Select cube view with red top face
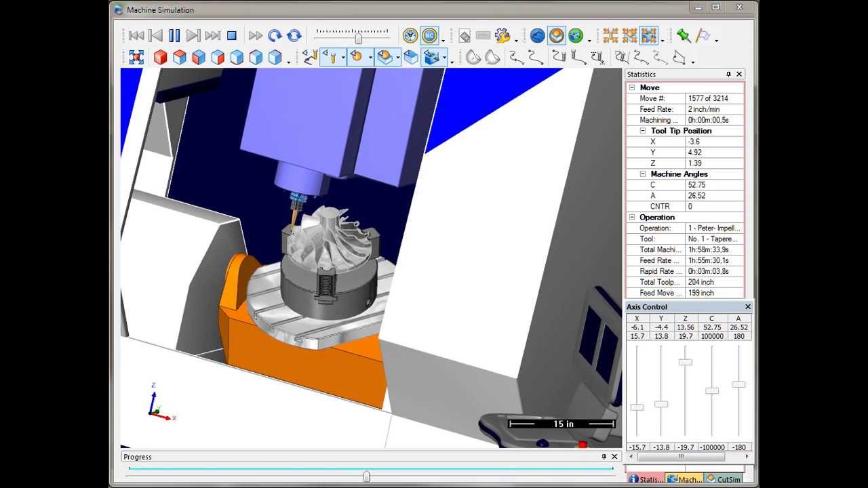Viewport: 868px width, 488px height. [x=179, y=58]
